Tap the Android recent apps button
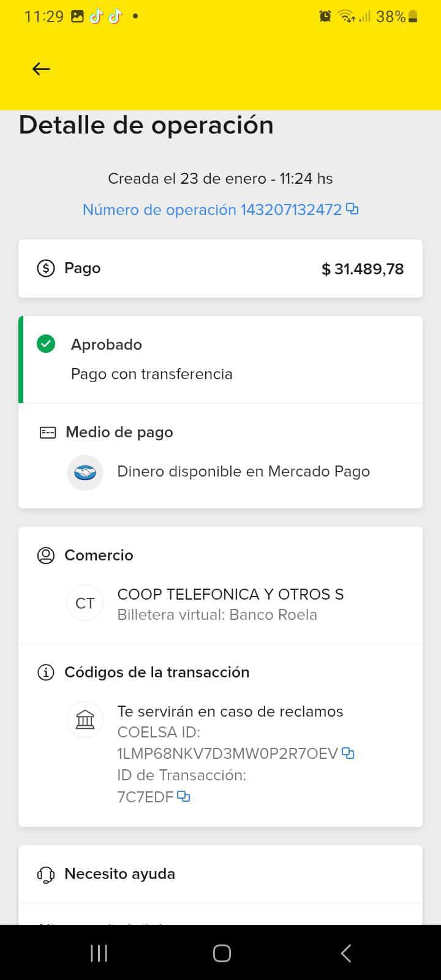Viewport: 441px width, 980px height. 99,953
